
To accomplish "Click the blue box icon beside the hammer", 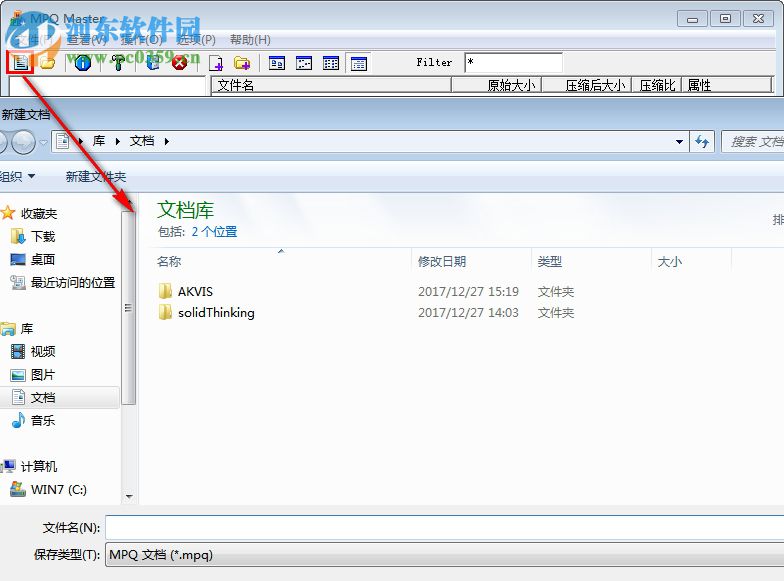I will pyautogui.click(x=153, y=62).
